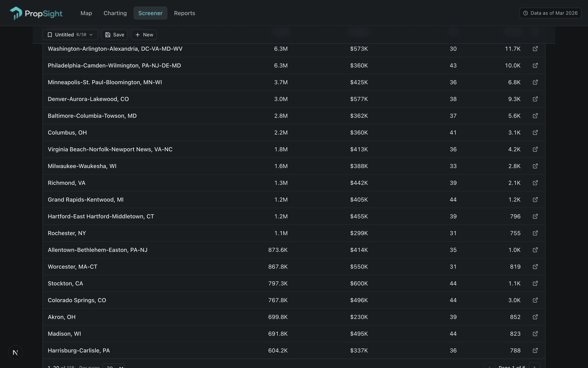Select Baltimore-Columbia-Towson, MD name
Image resolution: width=588 pixels, height=368 pixels.
(x=92, y=116)
